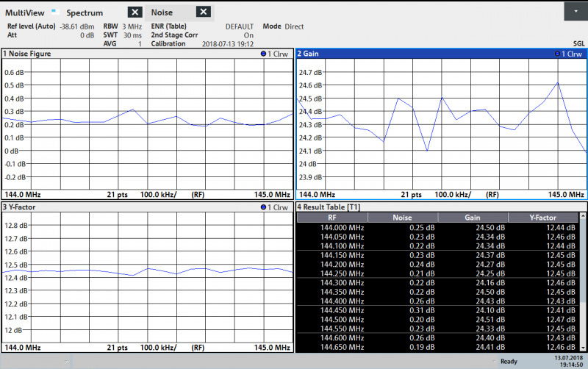
Task: Switch to the MultiView tab
Action: [26, 12]
